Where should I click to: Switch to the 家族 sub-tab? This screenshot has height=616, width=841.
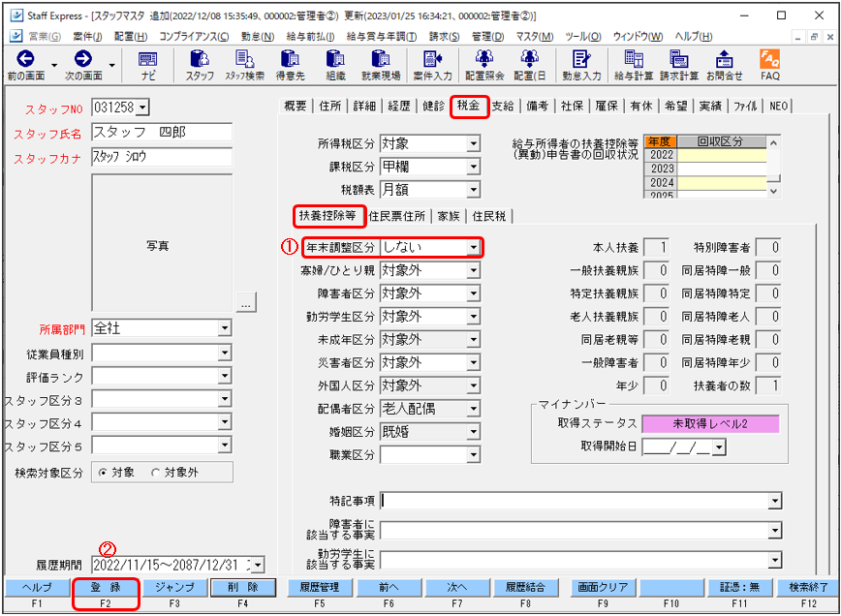pyautogui.click(x=449, y=216)
